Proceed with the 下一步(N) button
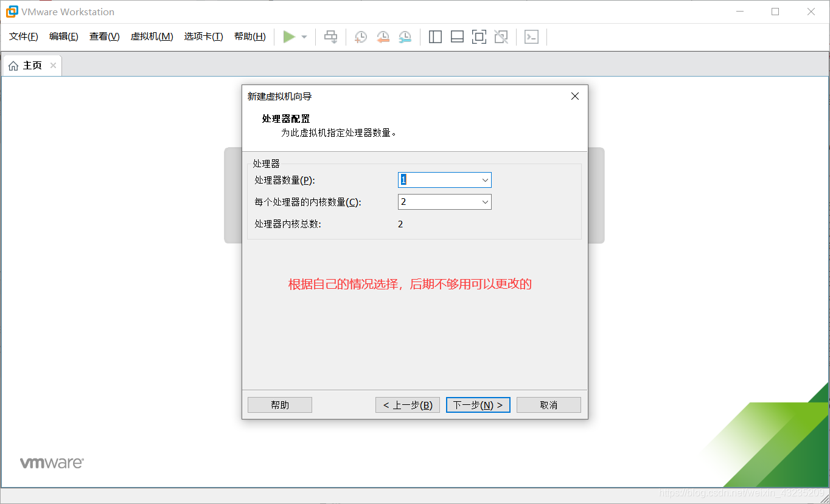The height and width of the screenshot is (504, 830). click(478, 405)
